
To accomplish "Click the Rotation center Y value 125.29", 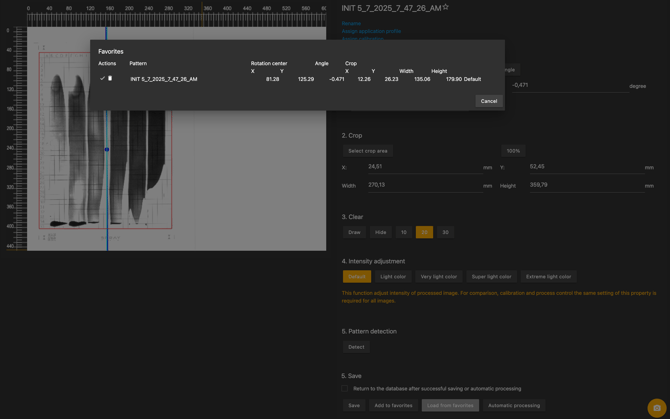I will click(x=306, y=79).
